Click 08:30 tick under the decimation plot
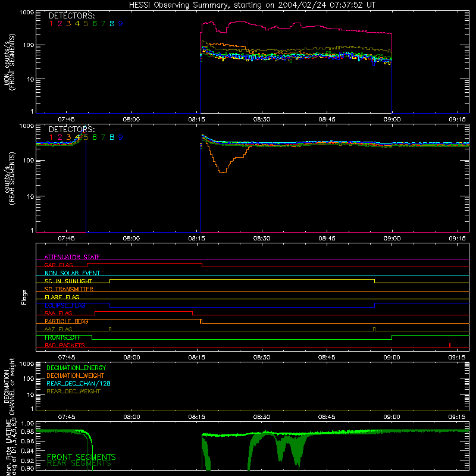476x476 pixels. coord(262,417)
